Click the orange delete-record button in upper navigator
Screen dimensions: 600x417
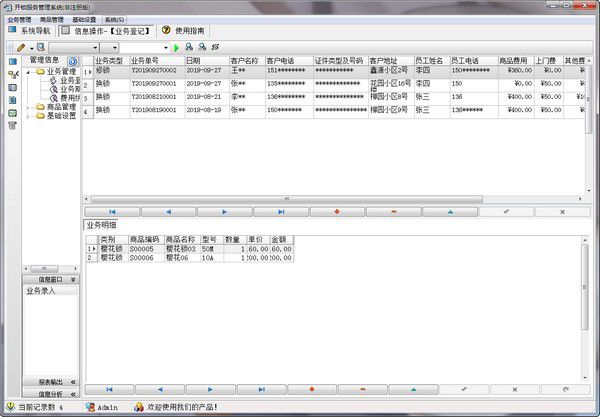394,212
